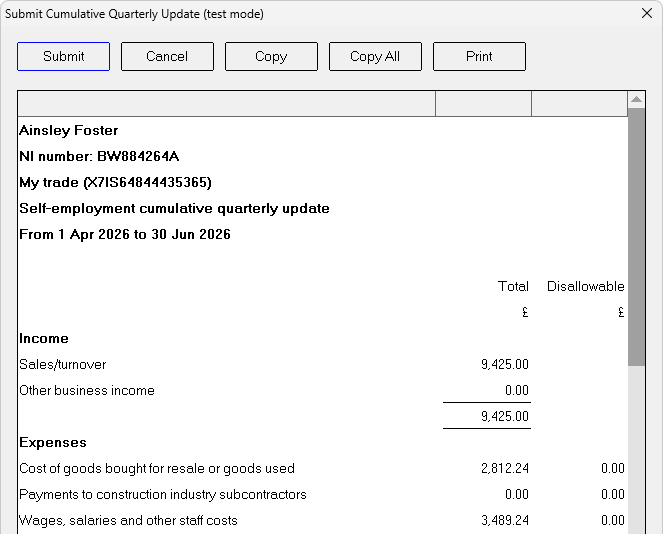
Task: Click the scrollbar track below the thumb
Action: tap(636, 449)
